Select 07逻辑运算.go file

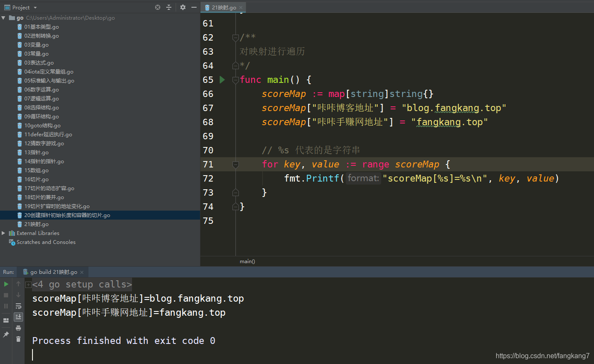(x=41, y=99)
